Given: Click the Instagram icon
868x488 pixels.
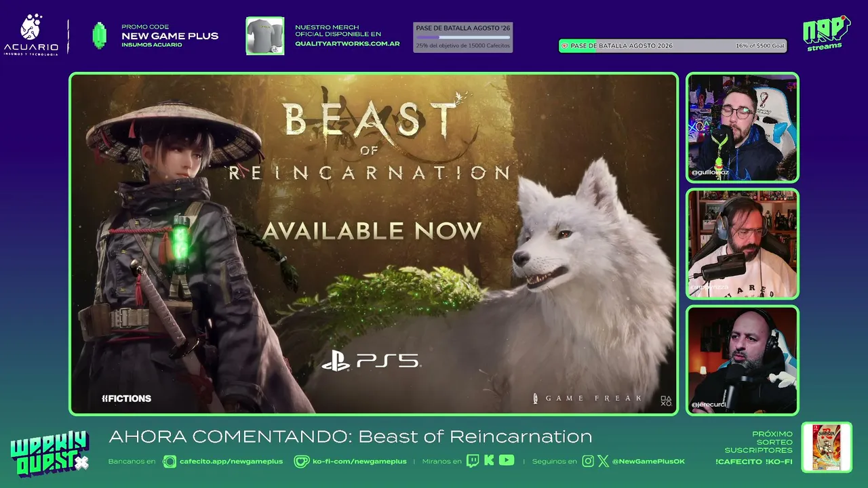Looking at the screenshot, I should tap(588, 461).
